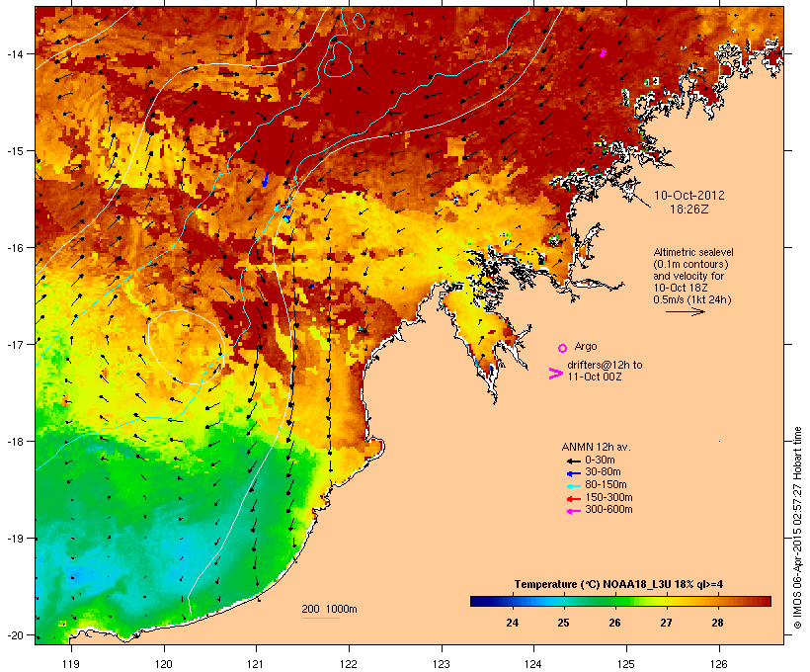Click the Argo legend label
Image resolution: width=810 pixels, height=672 pixels.
tap(586, 346)
